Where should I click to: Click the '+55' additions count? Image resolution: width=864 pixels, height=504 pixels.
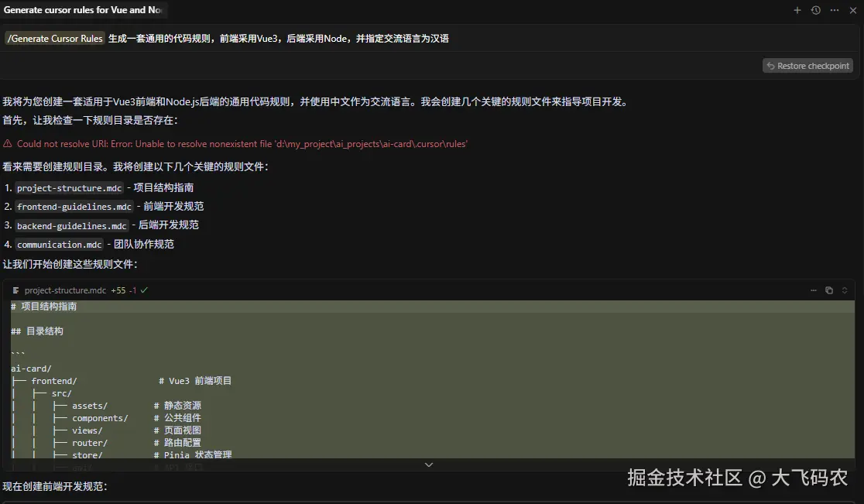pyautogui.click(x=118, y=290)
